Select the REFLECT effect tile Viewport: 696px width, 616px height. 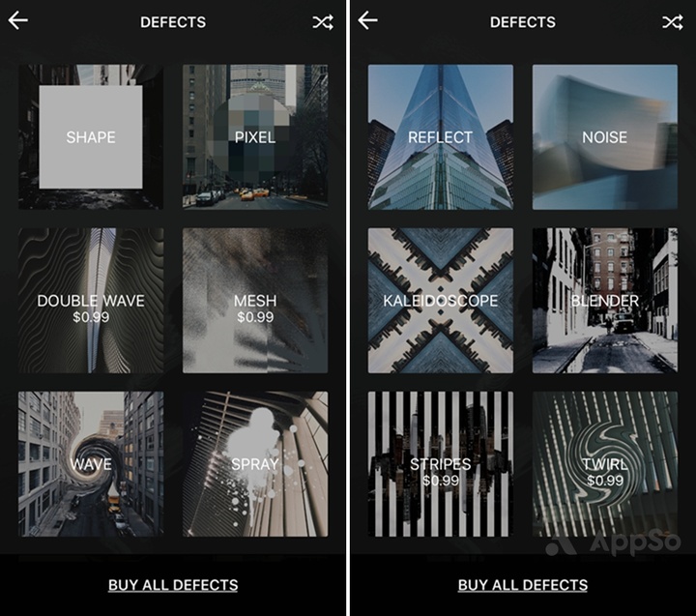tap(441, 136)
